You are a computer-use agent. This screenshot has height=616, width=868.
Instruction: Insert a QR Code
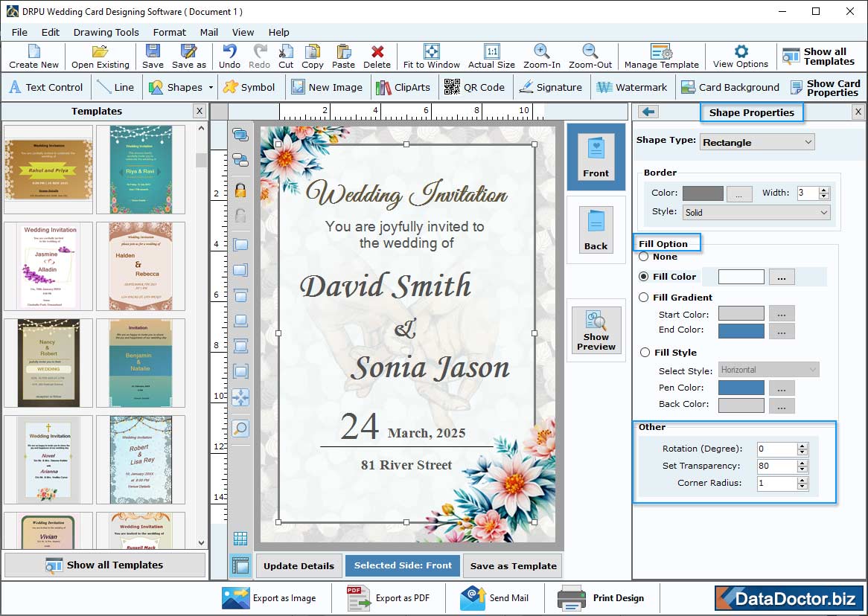474,87
